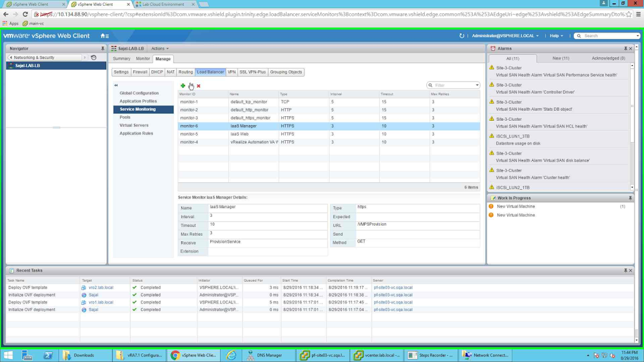Add a new service monitor with green plus

183,85
